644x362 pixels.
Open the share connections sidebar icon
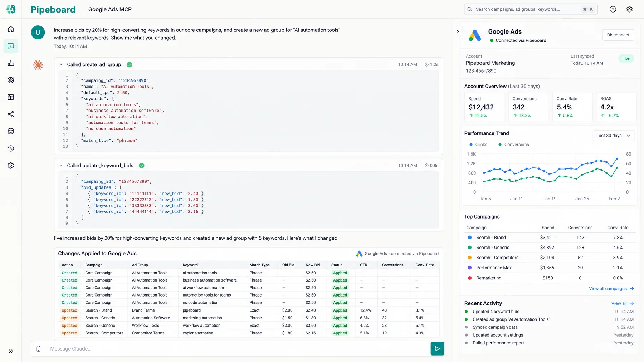click(11, 114)
